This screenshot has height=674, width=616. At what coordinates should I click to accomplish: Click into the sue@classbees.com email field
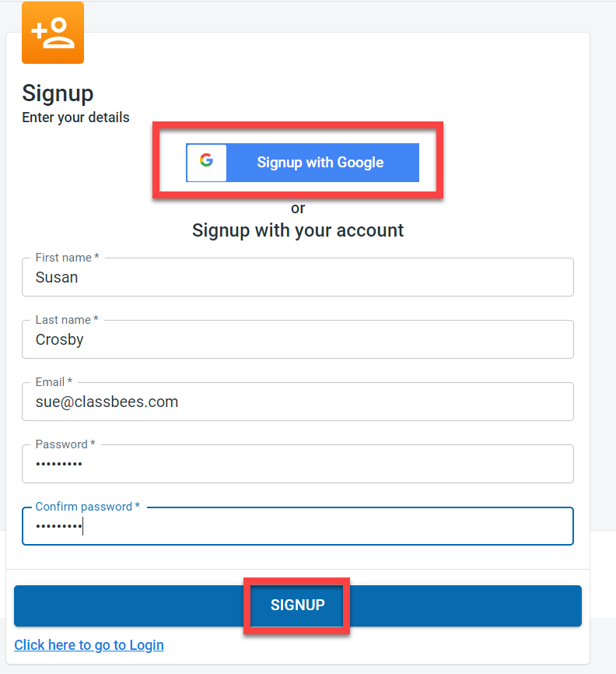tap(298, 402)
